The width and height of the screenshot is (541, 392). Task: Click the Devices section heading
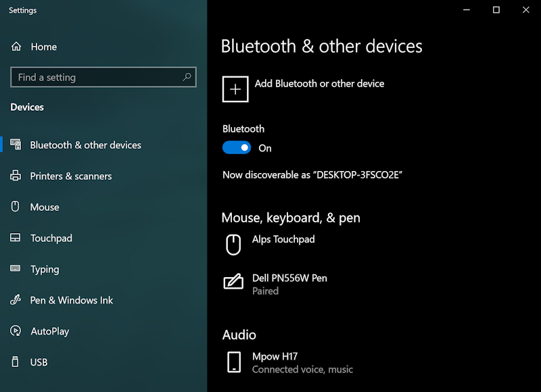(x=26, y=107)
